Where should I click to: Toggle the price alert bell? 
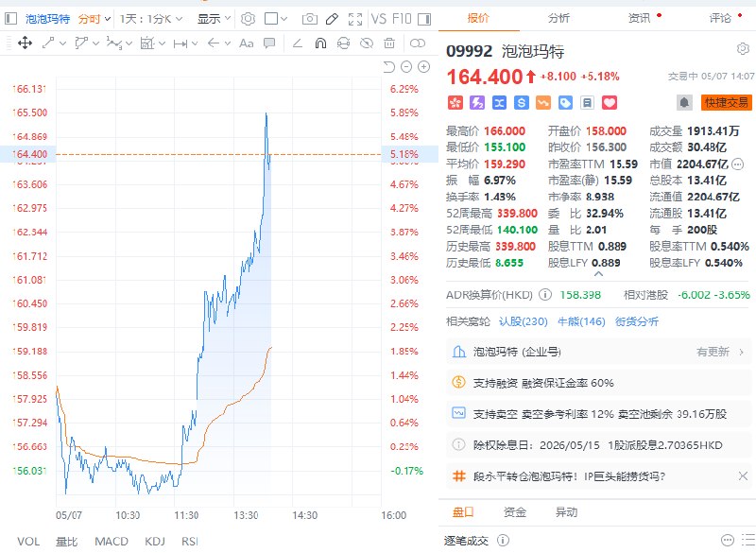684,103
